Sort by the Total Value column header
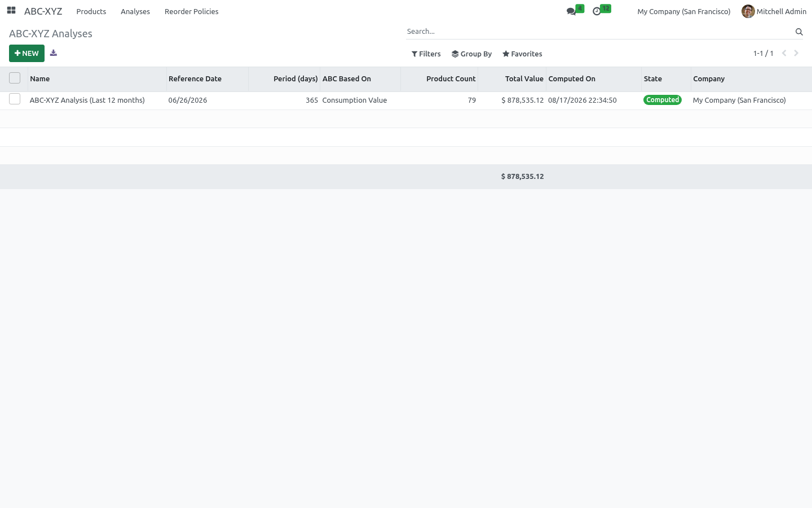812x508 pixels. 512,79
